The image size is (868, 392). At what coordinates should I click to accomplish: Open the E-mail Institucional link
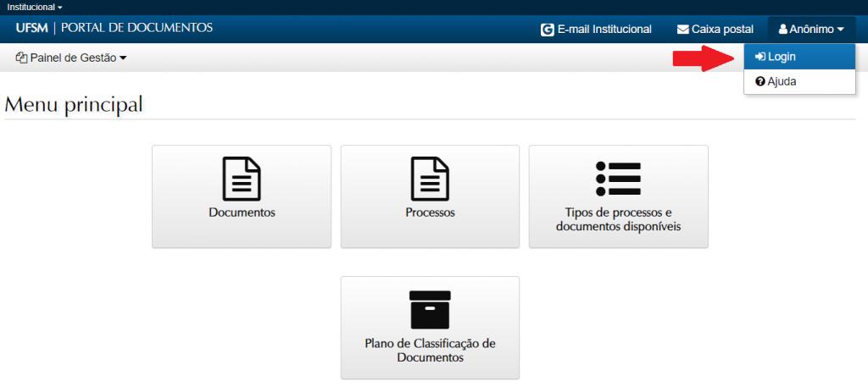604,30
